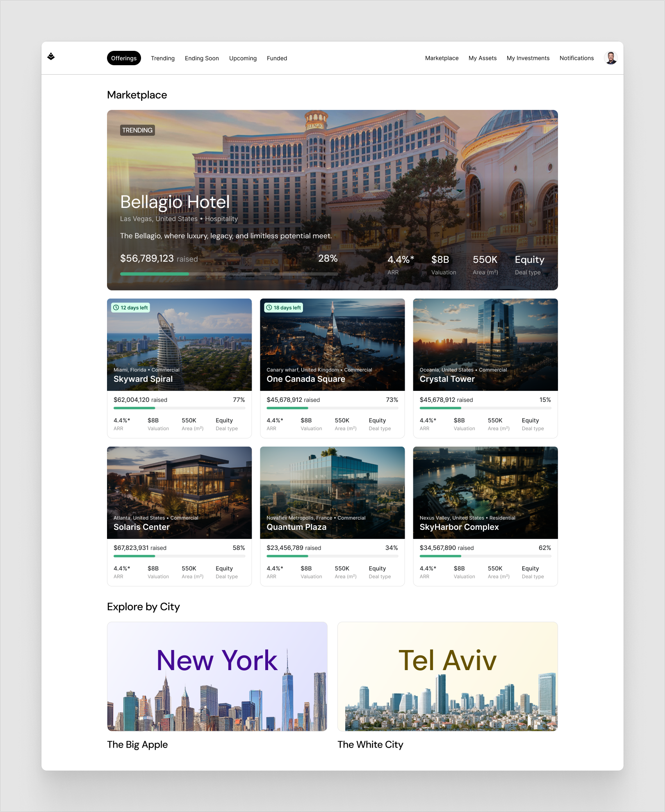Image resolution: width=665 pixels, height=812 pixels.
Task: Click the SkyHarbor Complex funding progress bar
Action: click(485, 556)
